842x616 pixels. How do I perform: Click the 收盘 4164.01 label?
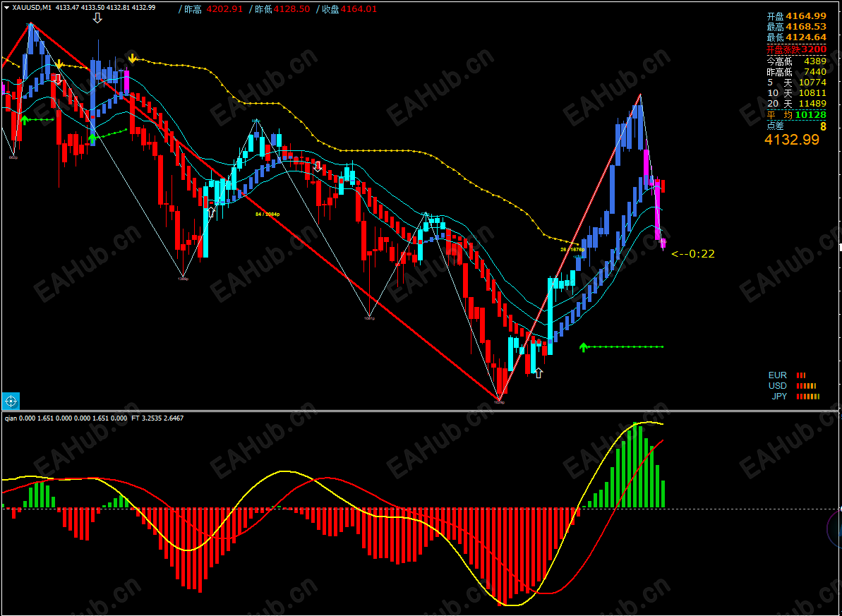pyautogui.click(x=347, y=9)
